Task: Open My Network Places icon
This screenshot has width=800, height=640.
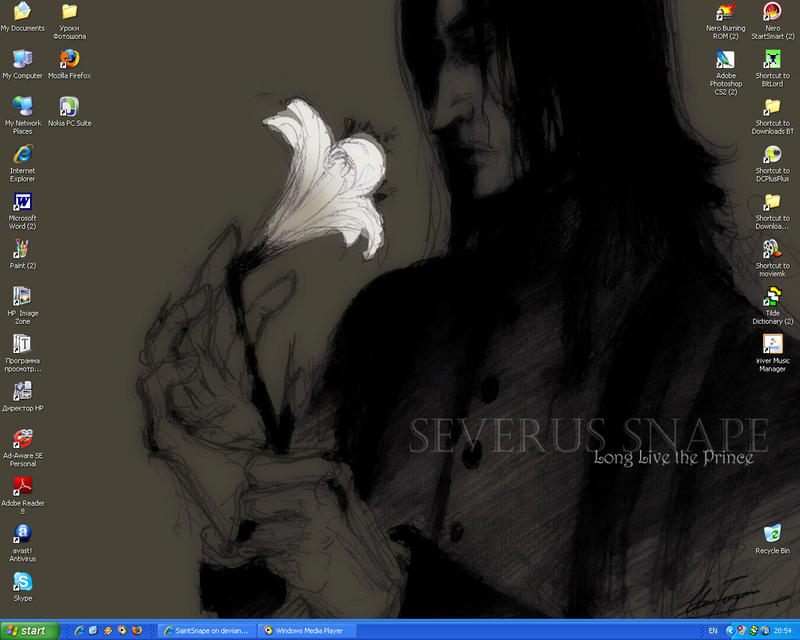Action: (22, 115)
